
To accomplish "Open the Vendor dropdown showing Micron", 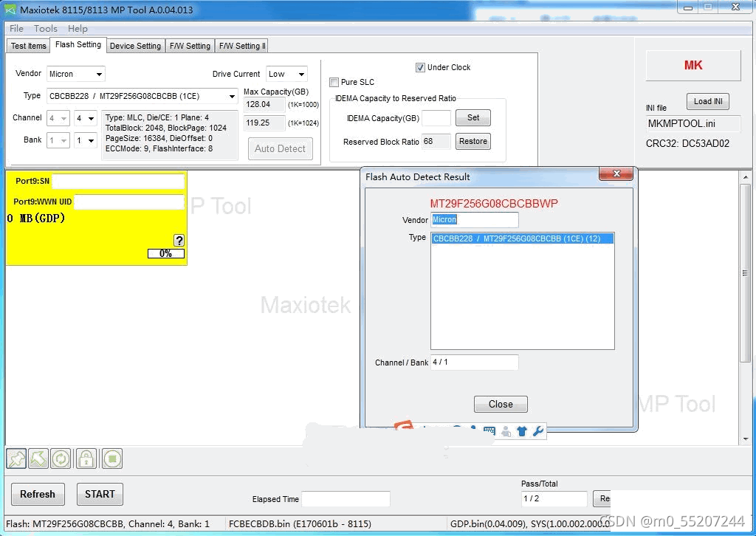I will [76, 74].
